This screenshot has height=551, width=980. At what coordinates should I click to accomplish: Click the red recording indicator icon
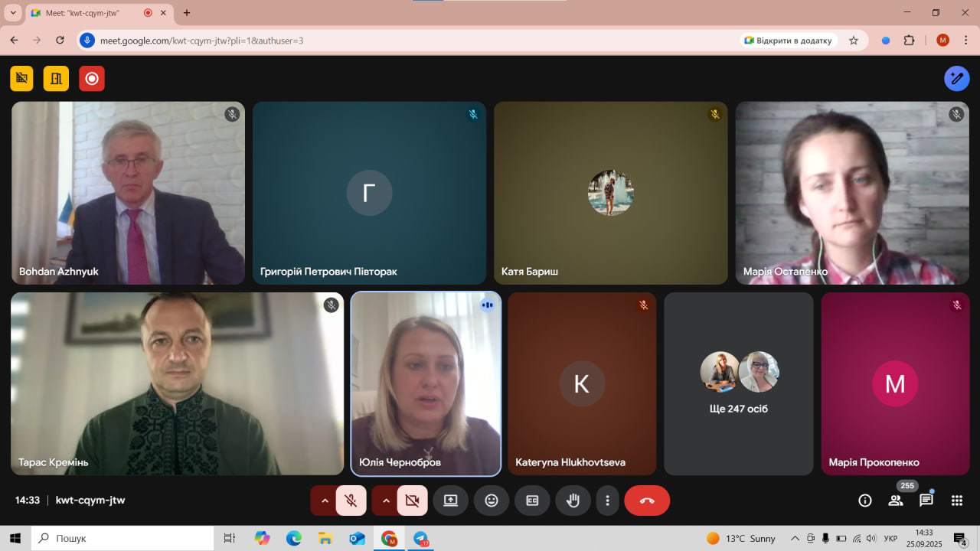point(92,78)
